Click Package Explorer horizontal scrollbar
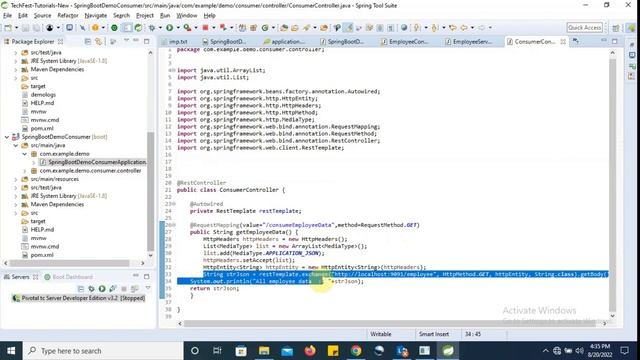 (x=69, y=263)
